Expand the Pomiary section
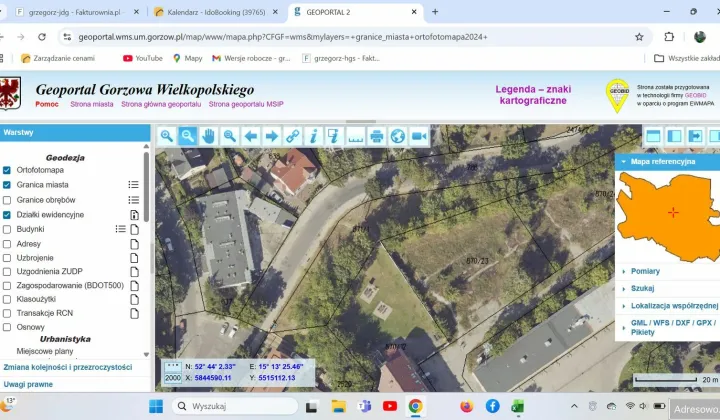Screen dimensions: 720x420 point(645,271)
